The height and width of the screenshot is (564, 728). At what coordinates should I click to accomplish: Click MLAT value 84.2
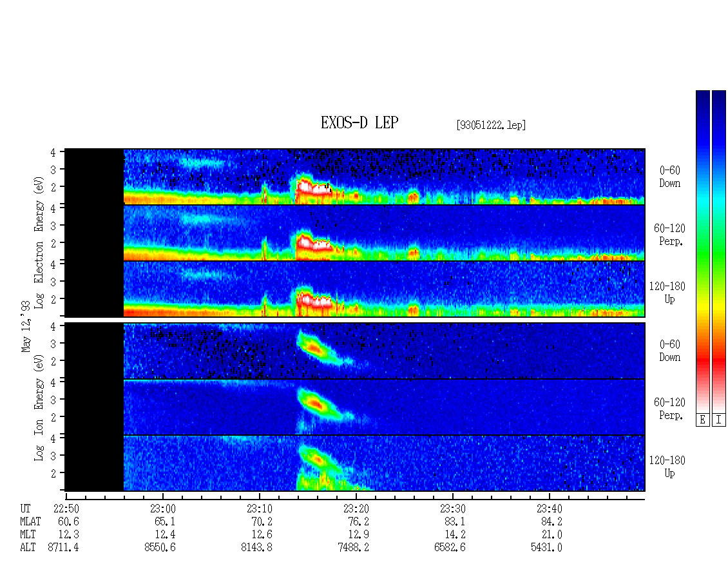[551, 521]
